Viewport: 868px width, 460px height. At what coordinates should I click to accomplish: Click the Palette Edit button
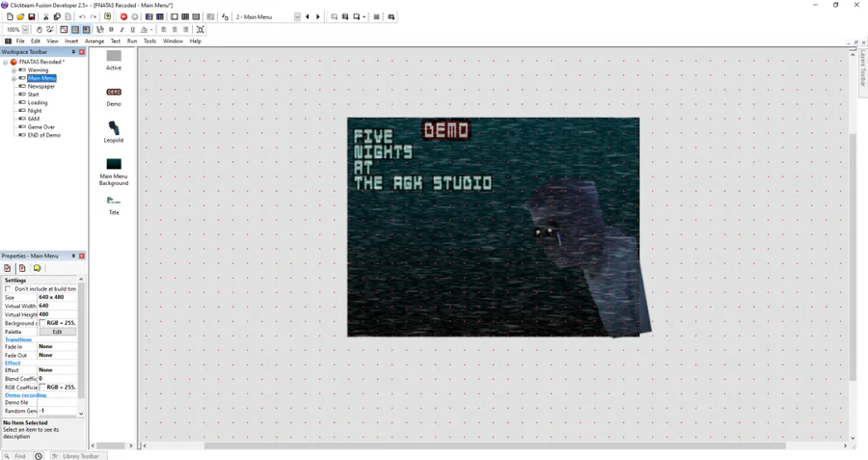tap(57, 332)
